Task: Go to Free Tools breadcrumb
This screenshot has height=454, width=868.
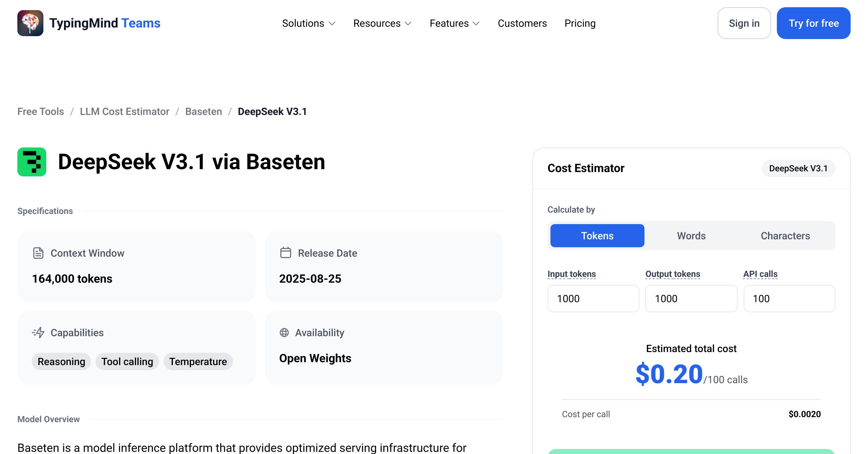Action: [41, 111]
